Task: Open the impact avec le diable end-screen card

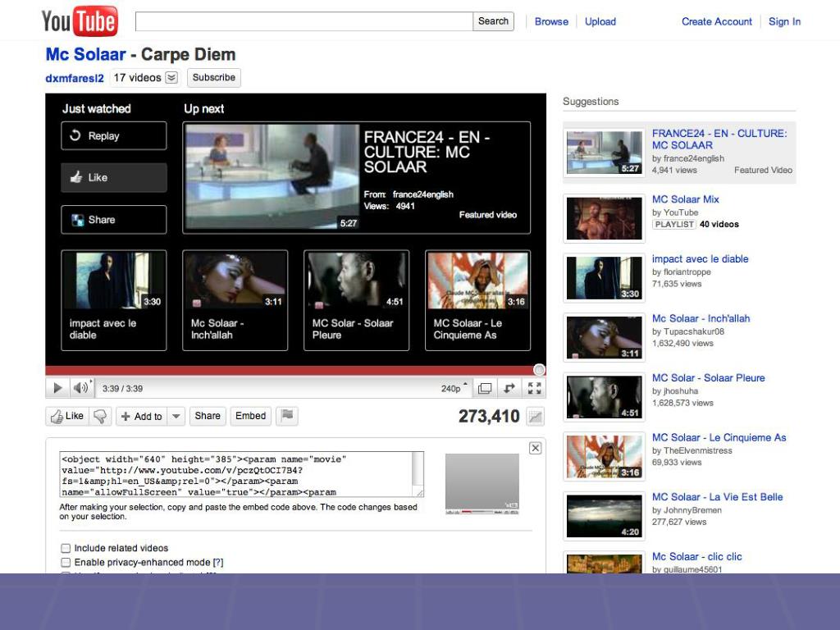Action: (x=113, y=300)
